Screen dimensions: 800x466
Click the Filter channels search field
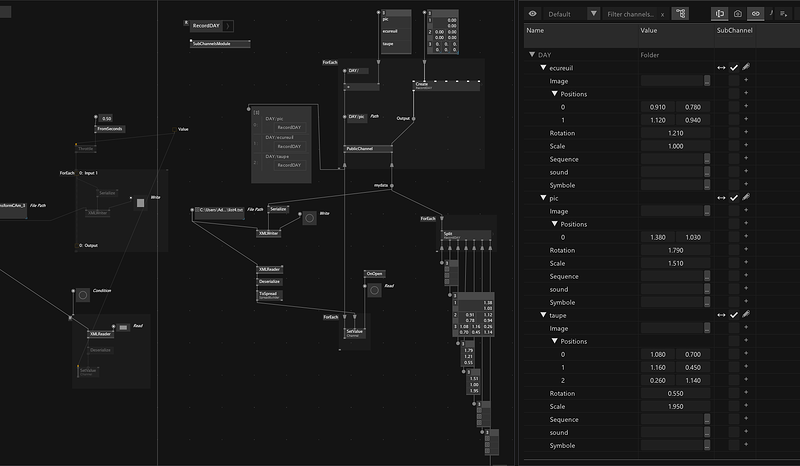point(630,14)
